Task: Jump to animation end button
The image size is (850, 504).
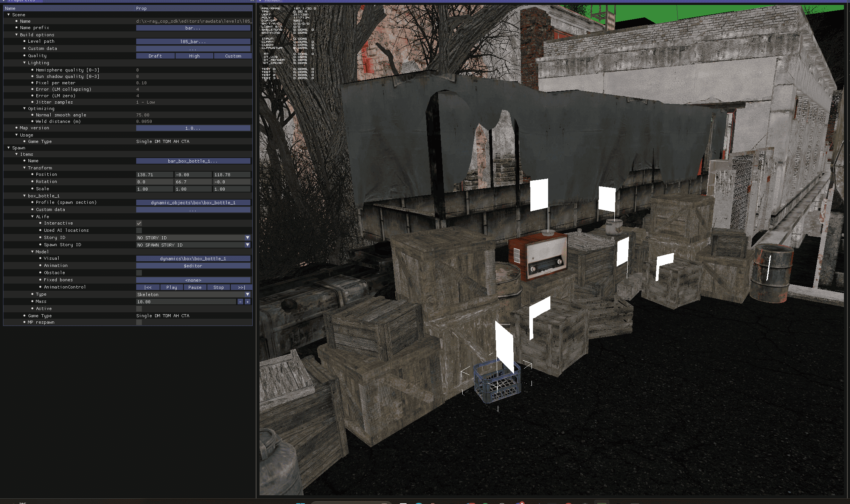Action: 241,287
